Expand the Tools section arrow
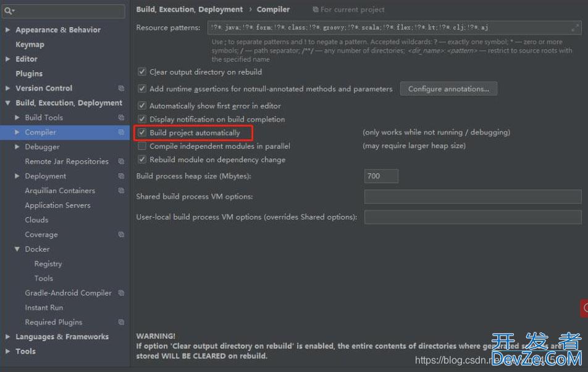This screenshot has height=372, width=588. 7,351
